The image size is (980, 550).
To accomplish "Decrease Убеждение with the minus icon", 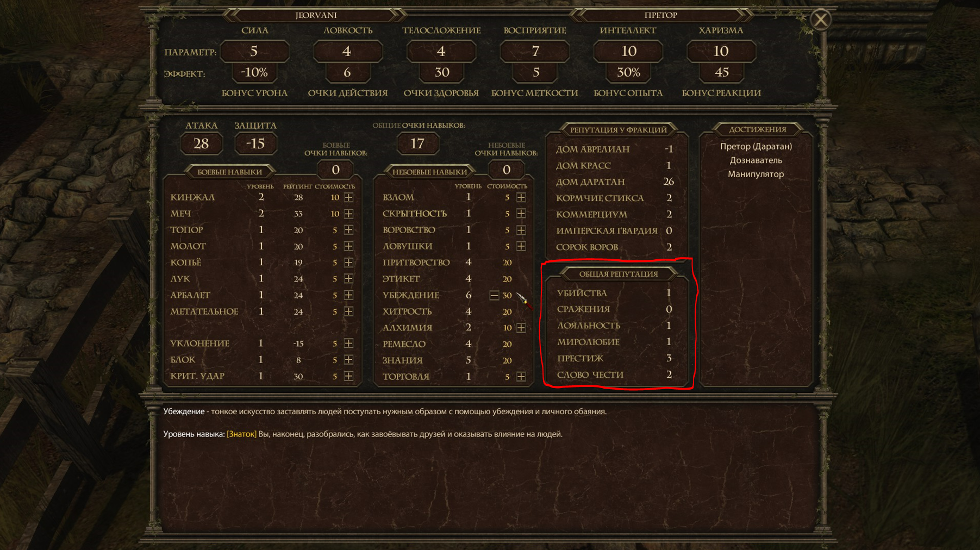I will pos(494,295).
